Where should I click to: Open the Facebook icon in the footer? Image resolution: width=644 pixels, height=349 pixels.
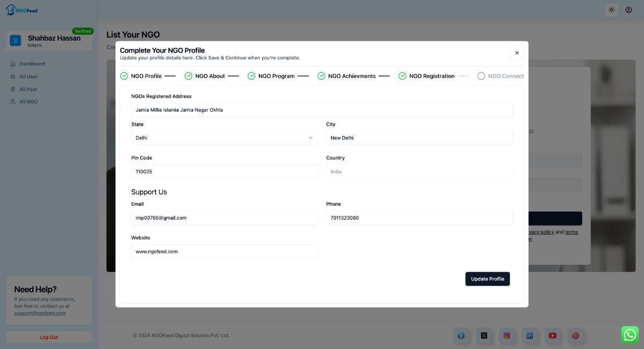pyautogui.click(x=461, y=335)
